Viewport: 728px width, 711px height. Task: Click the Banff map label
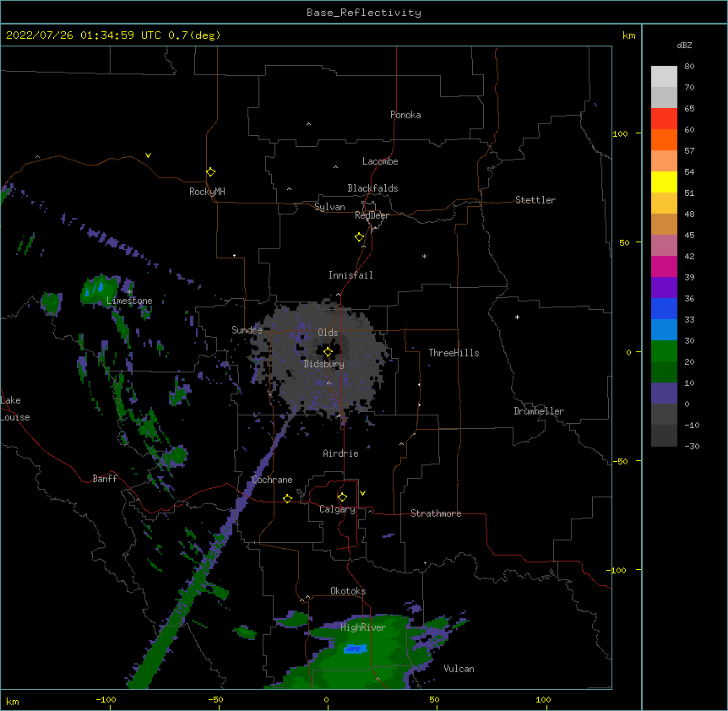(x=105, y=479)
